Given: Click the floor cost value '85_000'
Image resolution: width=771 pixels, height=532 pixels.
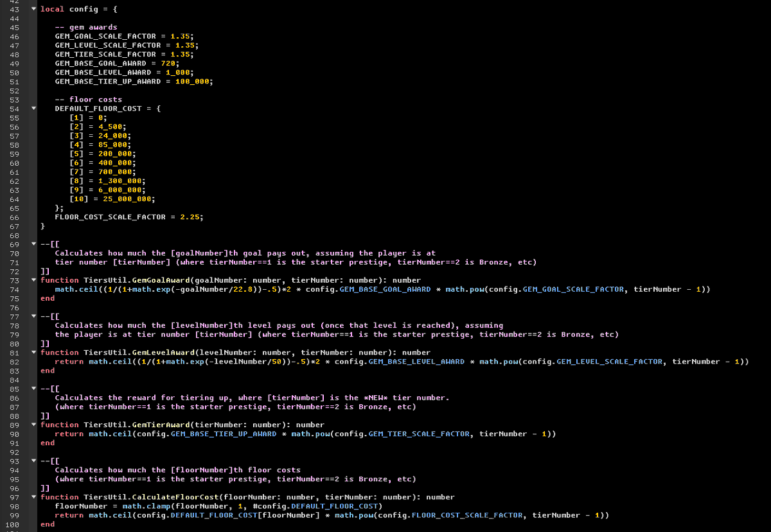Looking at the screenshot, I should [x=112, y=145].
